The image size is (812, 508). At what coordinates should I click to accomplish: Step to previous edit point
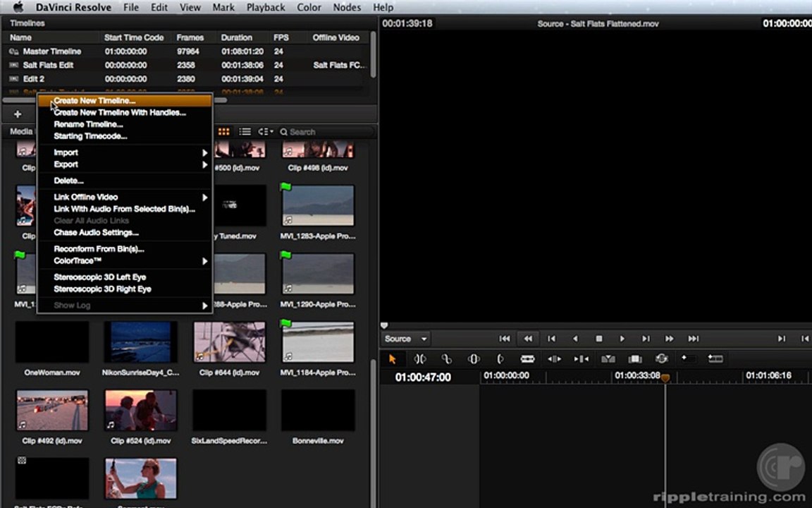[551, 339]
